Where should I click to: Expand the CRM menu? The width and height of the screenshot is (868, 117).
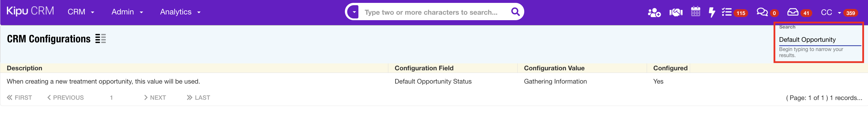81,12
